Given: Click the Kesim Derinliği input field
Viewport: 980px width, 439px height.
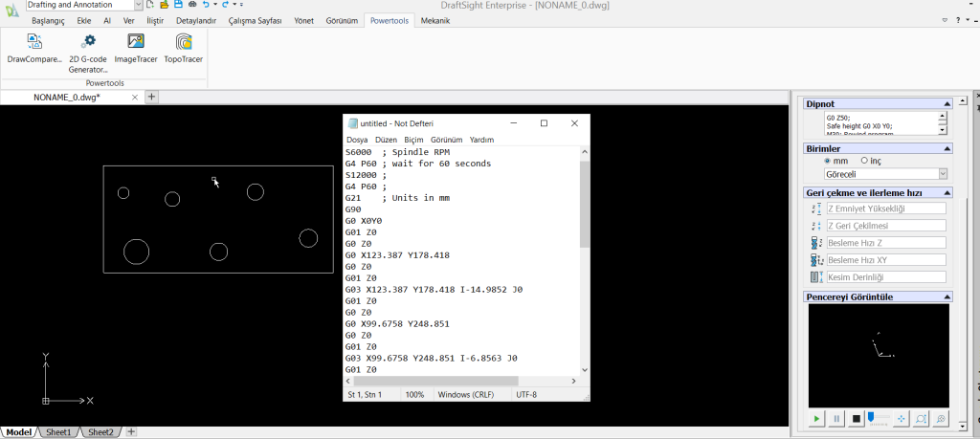Looking at the screenshot, I should [885, 277].
